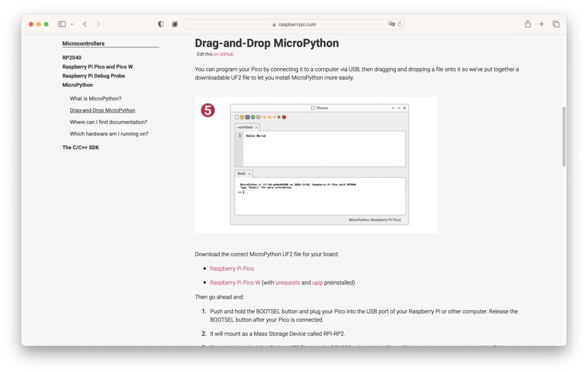This screenshot has height=374, width=588.
Task: Open the Share menu icon
Action: coord(528,24)
